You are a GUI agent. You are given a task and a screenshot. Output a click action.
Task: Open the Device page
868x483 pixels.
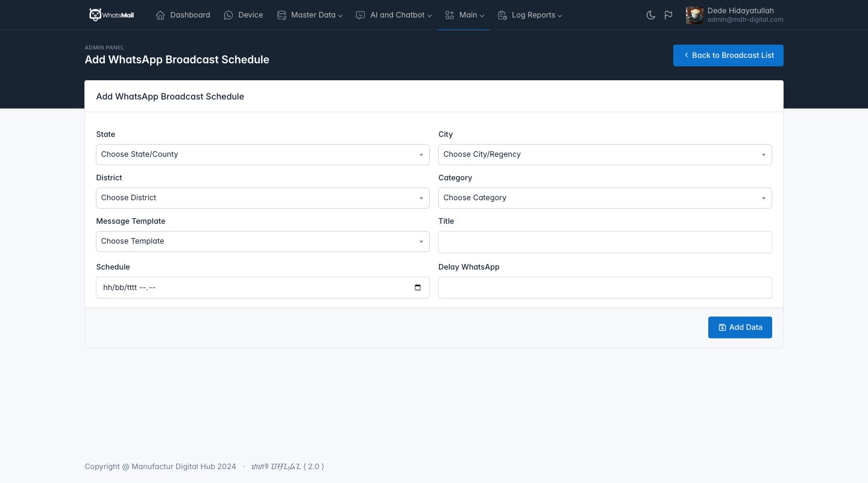pos(243,15)
